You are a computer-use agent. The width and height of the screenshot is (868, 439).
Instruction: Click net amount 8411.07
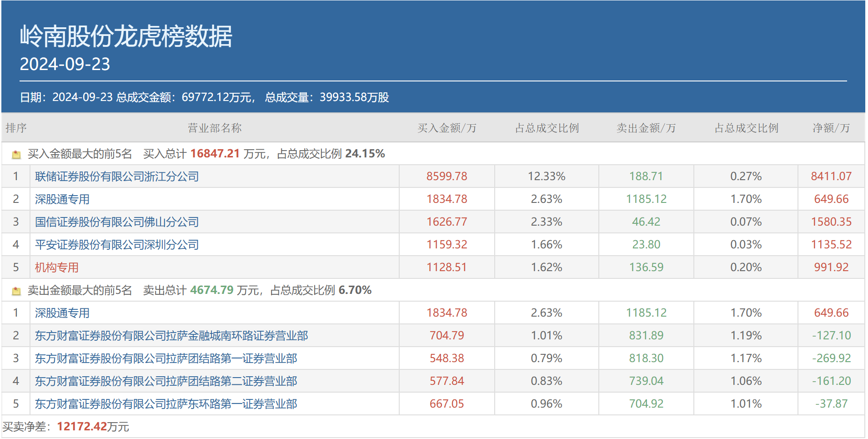point(831,177)
